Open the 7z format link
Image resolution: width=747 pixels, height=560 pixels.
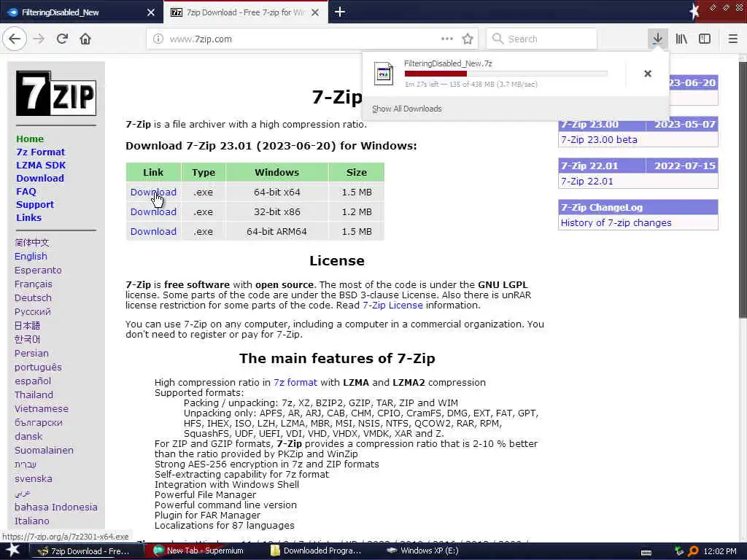pos(295,382)
